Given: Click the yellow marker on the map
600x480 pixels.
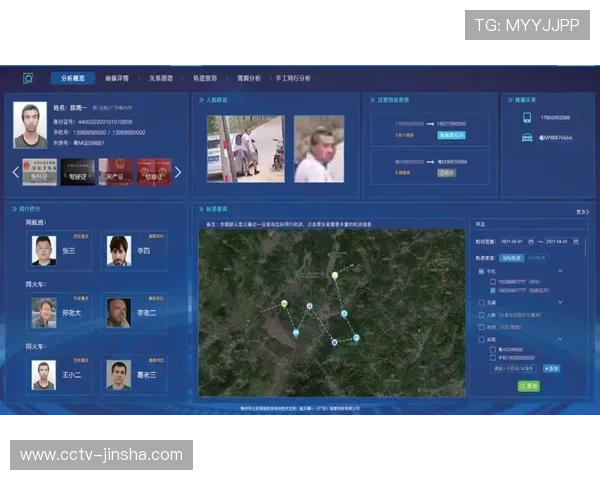Looking at the screenshot, I should coord(334,276).
